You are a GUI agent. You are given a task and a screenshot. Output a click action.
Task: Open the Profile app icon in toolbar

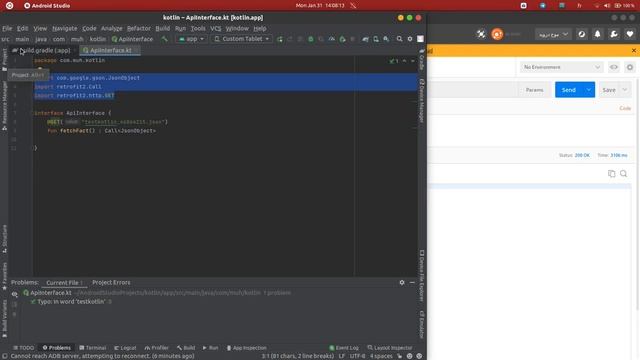click(332, 39)
